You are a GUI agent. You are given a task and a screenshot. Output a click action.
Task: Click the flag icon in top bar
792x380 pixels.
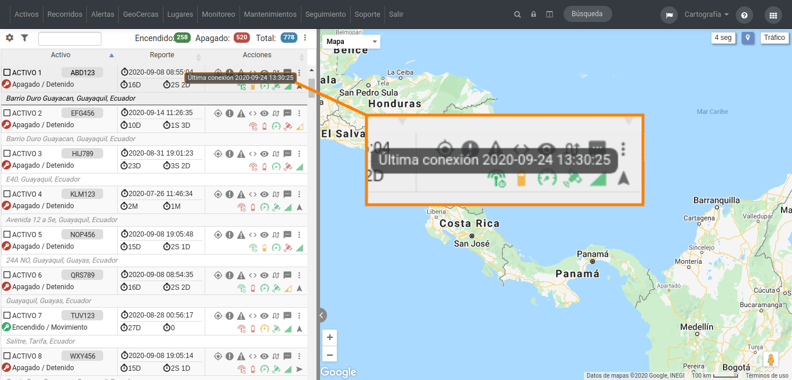pyautogui.click(x=669, y=15)
